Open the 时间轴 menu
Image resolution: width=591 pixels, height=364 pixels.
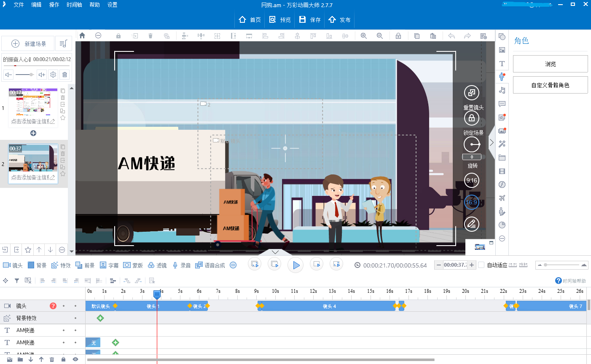click(74, 5)
